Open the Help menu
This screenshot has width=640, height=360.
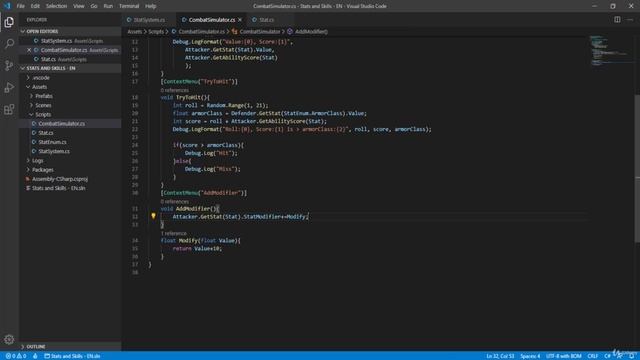pos(151,6)
